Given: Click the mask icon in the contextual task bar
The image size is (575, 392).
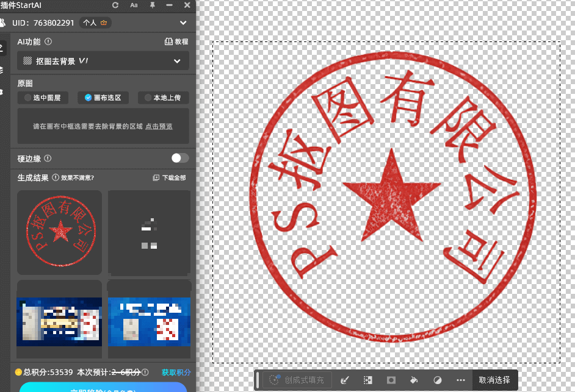Looking at the screenshot, I should (x=391, y=380).
